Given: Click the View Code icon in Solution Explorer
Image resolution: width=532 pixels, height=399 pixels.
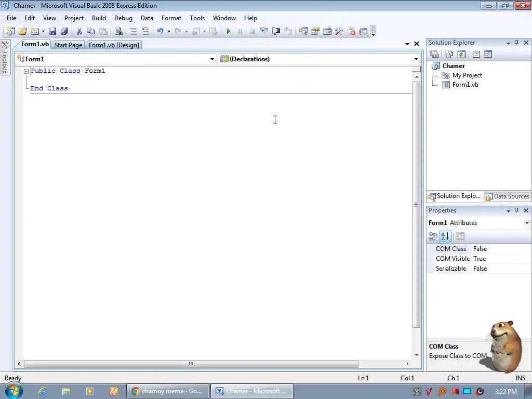Looking at the screenshot, I should (x=476, y=54).
